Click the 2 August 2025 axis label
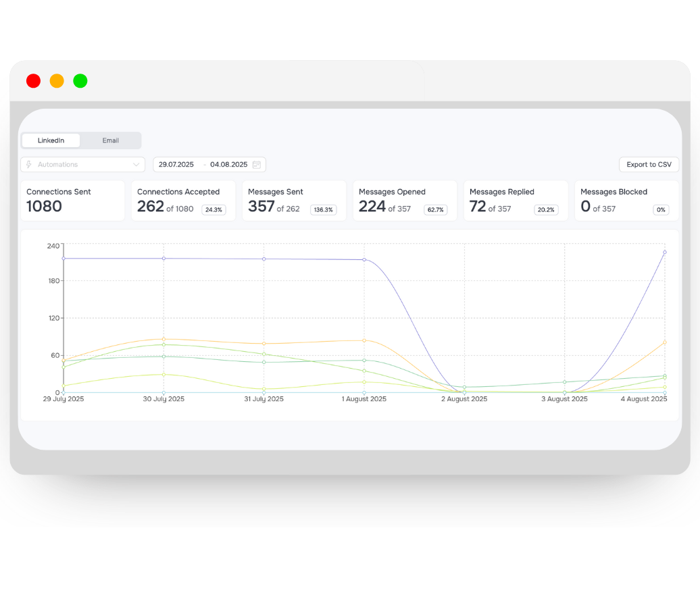 [x=464, y=399]
